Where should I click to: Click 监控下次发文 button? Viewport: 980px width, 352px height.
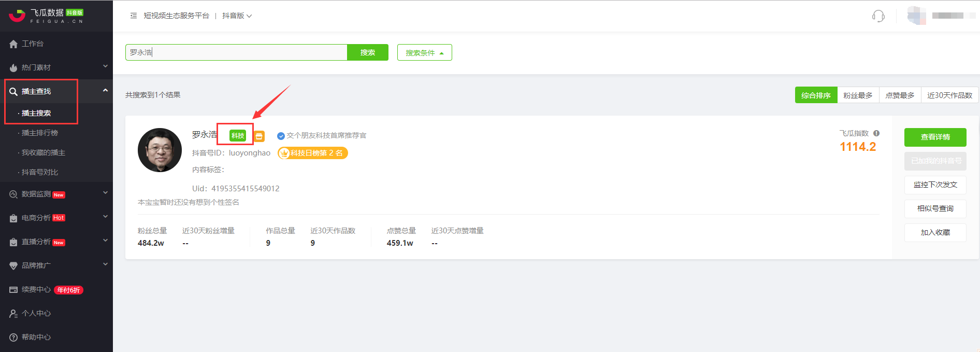[935, 185]
